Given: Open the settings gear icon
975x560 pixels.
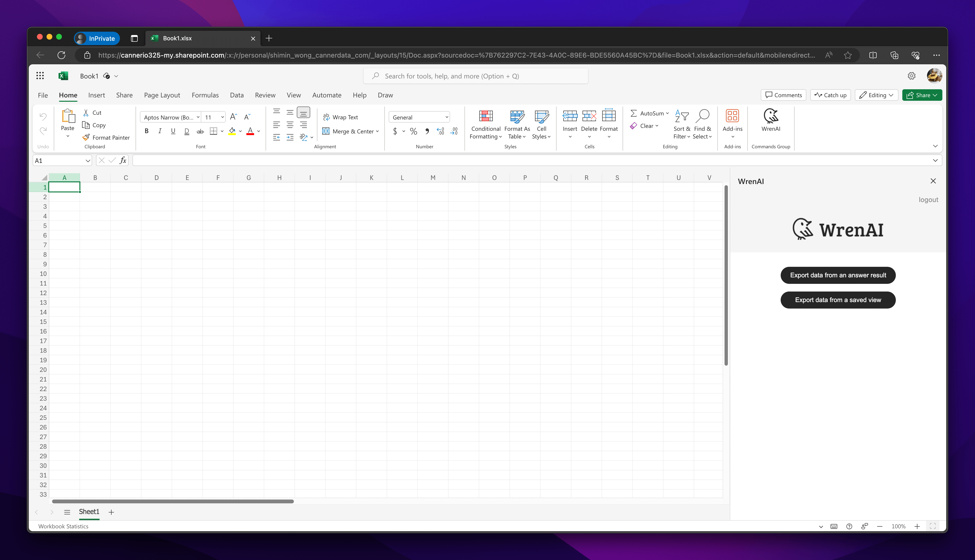Looking at the screenshot, I should (x=912, y=76).
